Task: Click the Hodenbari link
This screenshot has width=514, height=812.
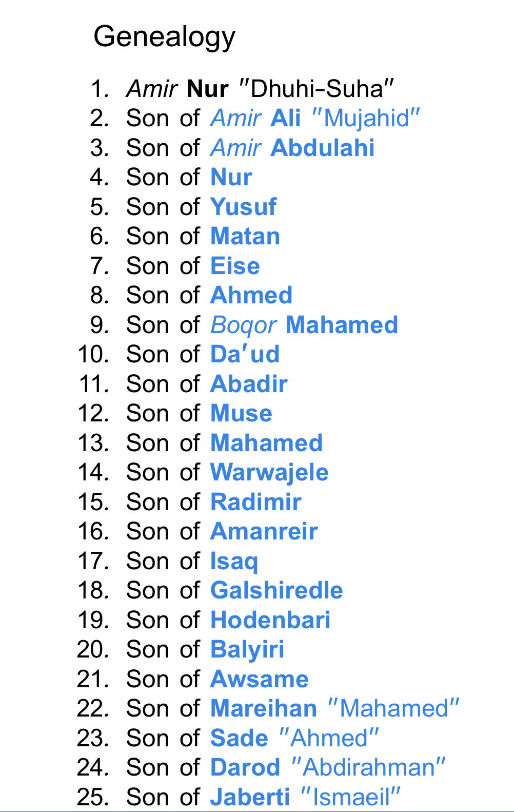Action: (x=270, y=621)
